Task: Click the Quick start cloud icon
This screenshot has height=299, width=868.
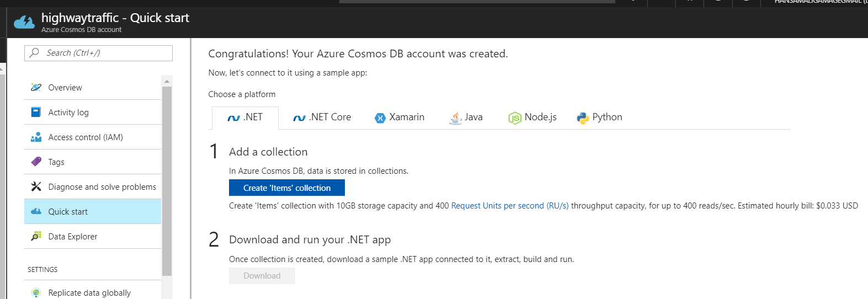Action: [36, 211]
